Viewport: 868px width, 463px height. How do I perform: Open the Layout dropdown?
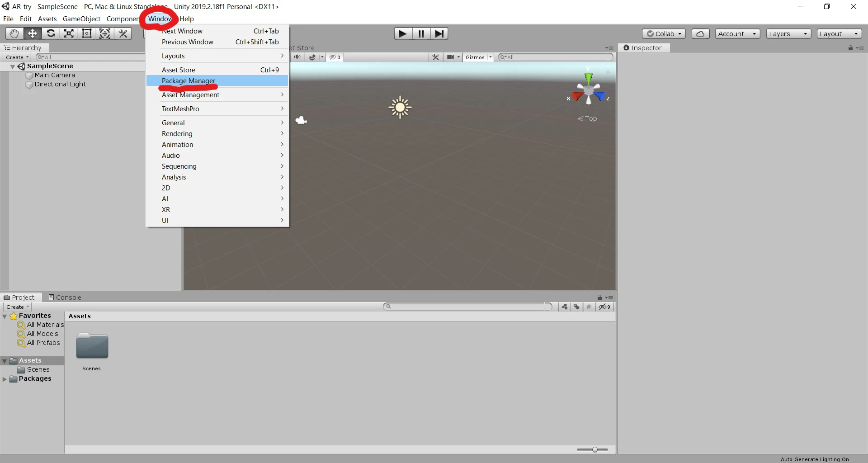(x=839, y=34)
